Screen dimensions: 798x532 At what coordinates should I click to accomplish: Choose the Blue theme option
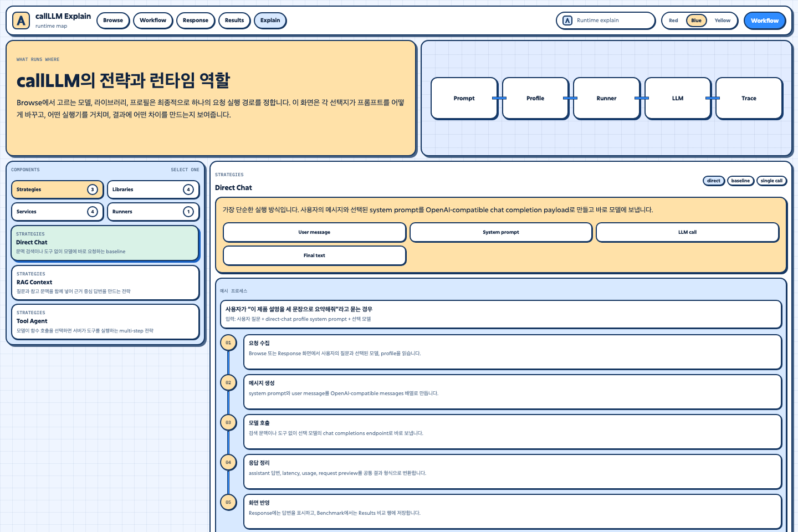pos(697,21)
